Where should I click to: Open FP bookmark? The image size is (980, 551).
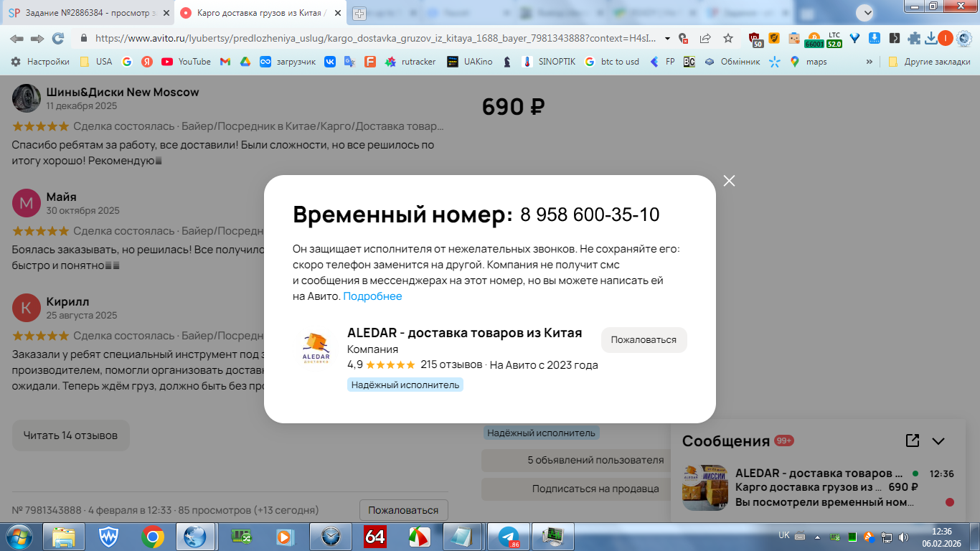click(662, 62)
